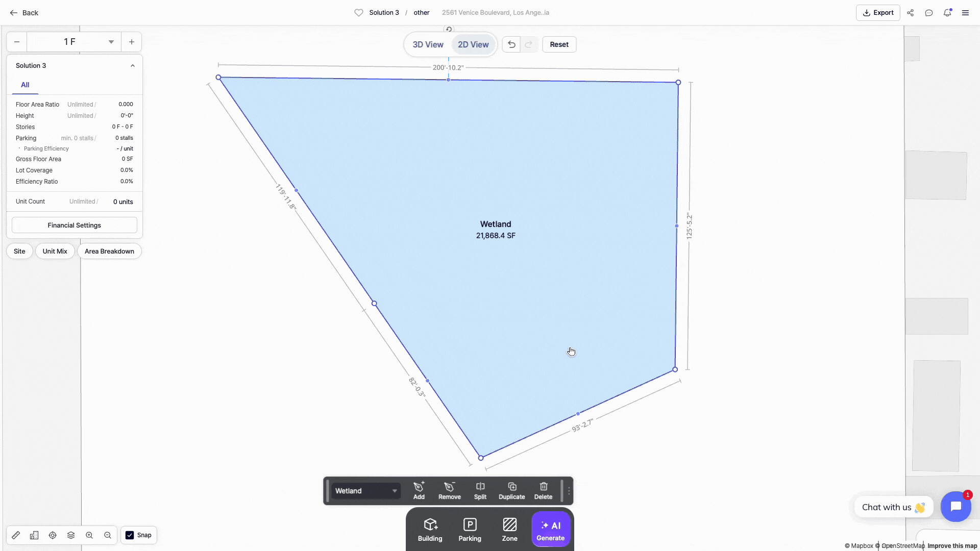Image resolution: width=980 pixels, height=551 pixels.
Task: Click the AI Generate button
Action: pyautogui.click(x=550, y=530)
